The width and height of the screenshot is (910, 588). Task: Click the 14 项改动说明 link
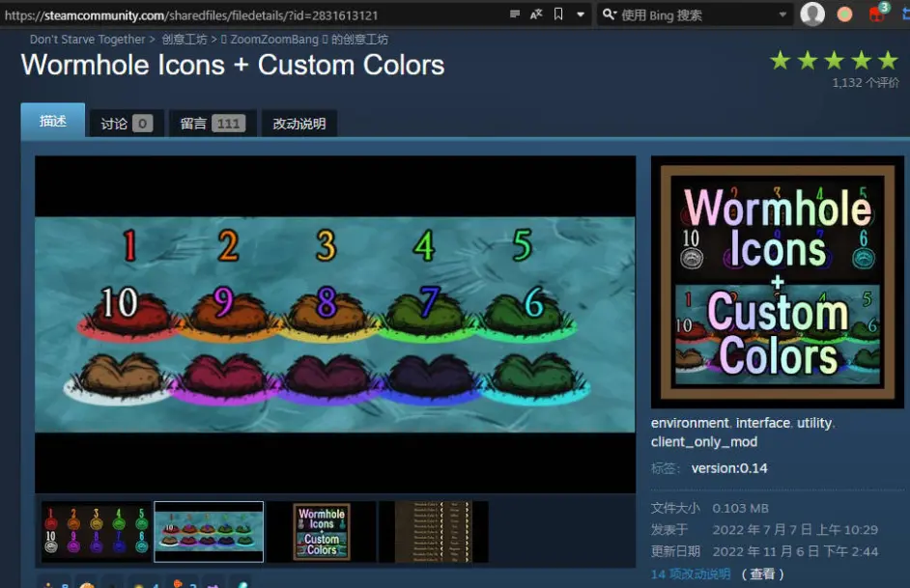(691, 574)
